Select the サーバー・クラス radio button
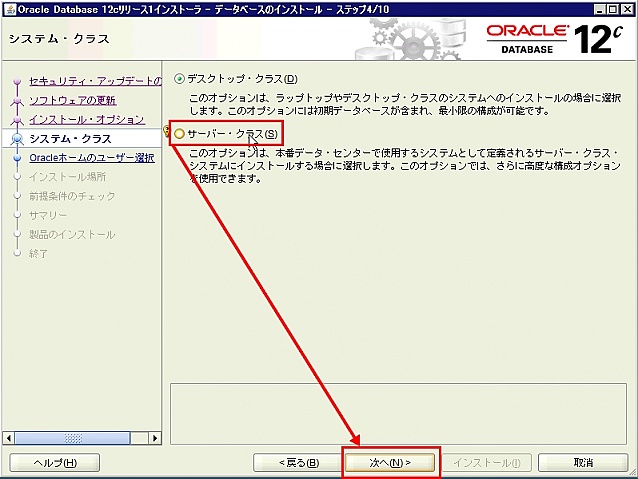 179,134
